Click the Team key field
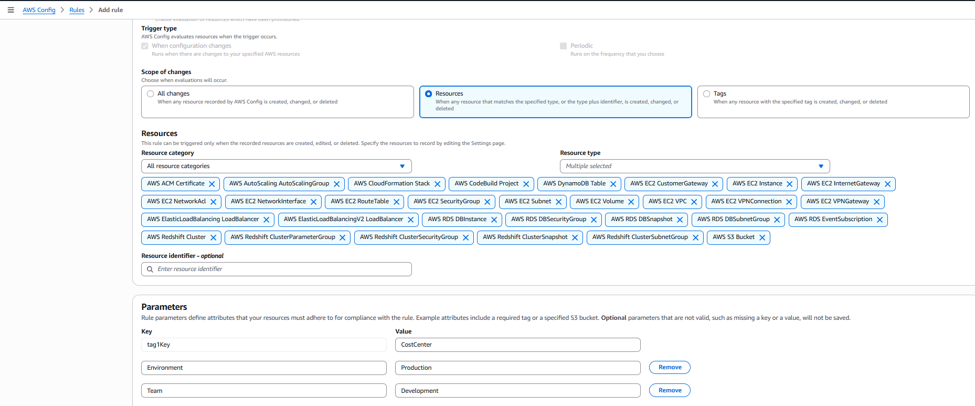Image resolution: width=975 pixels, height=406 pixels. point(264,390)
